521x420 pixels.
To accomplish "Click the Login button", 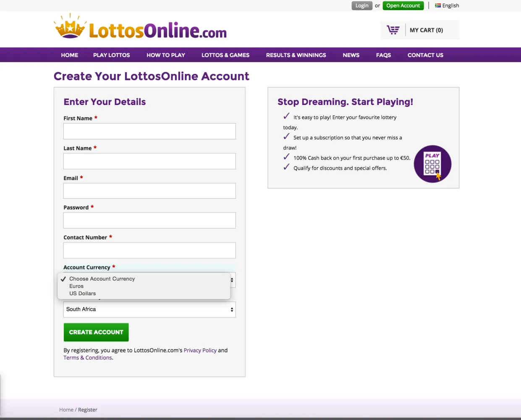I will 362,5.
